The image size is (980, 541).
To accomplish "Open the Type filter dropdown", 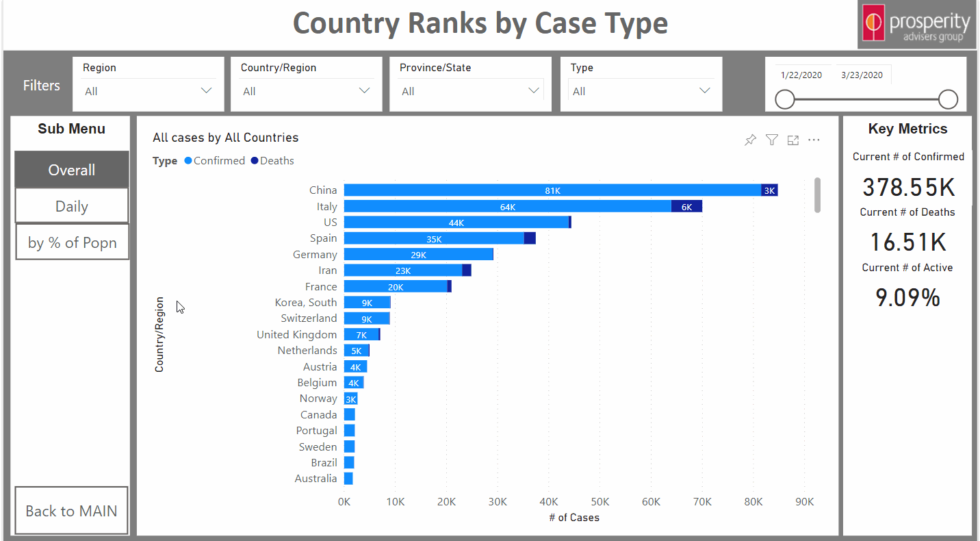I will coord(704,91).
